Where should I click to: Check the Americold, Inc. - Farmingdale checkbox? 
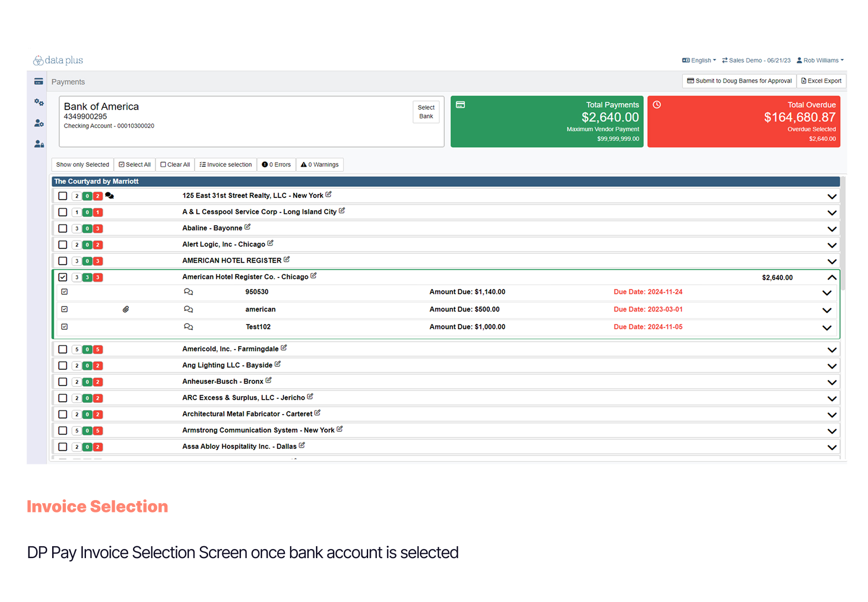(x=63, y=349)
